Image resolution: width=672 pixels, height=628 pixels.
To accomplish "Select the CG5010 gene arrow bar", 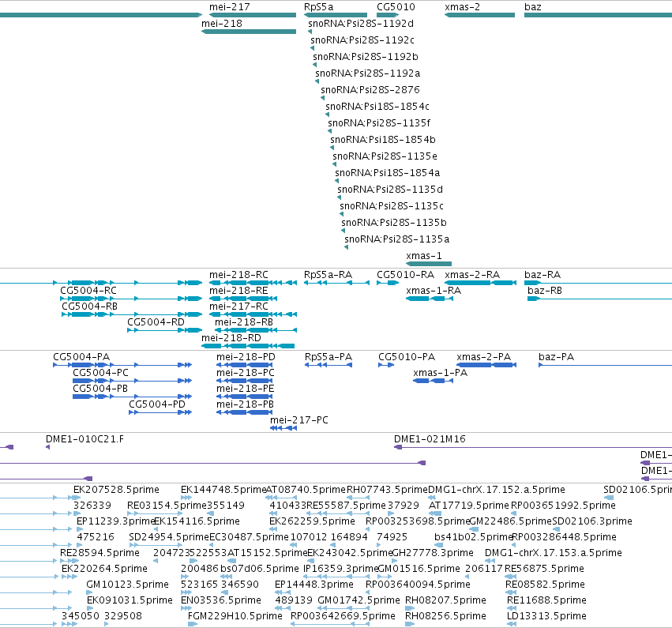I will [388, 15].
